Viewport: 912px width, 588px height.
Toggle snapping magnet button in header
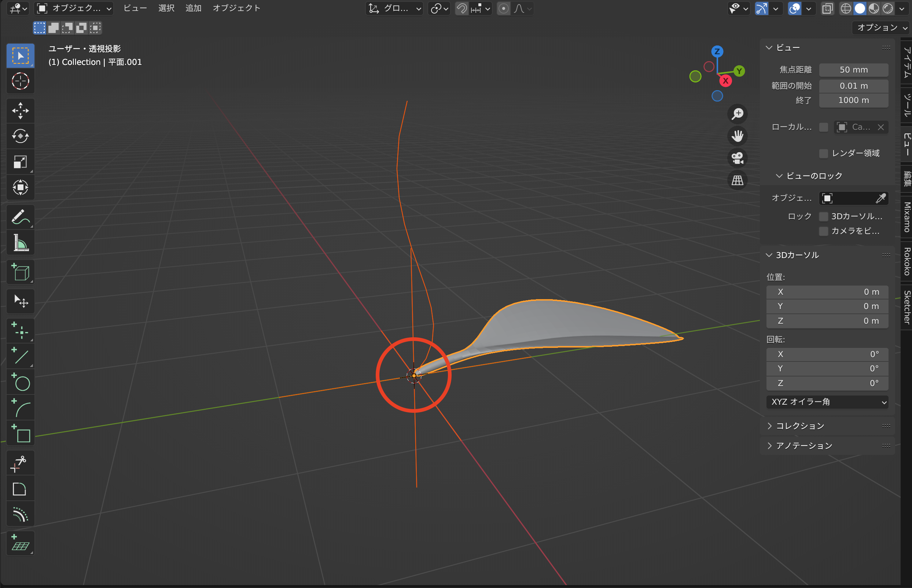point(462,8)
